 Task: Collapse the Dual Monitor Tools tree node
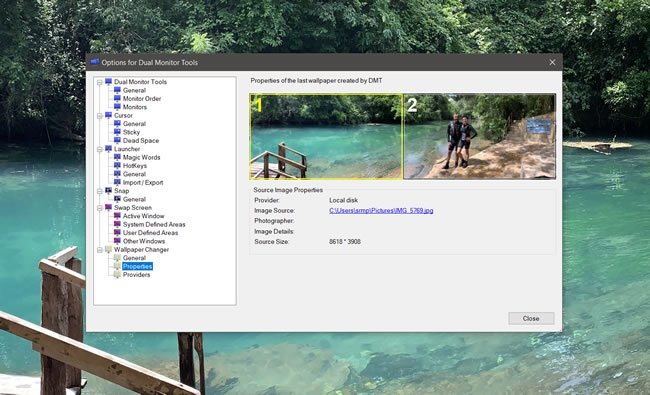99,82
